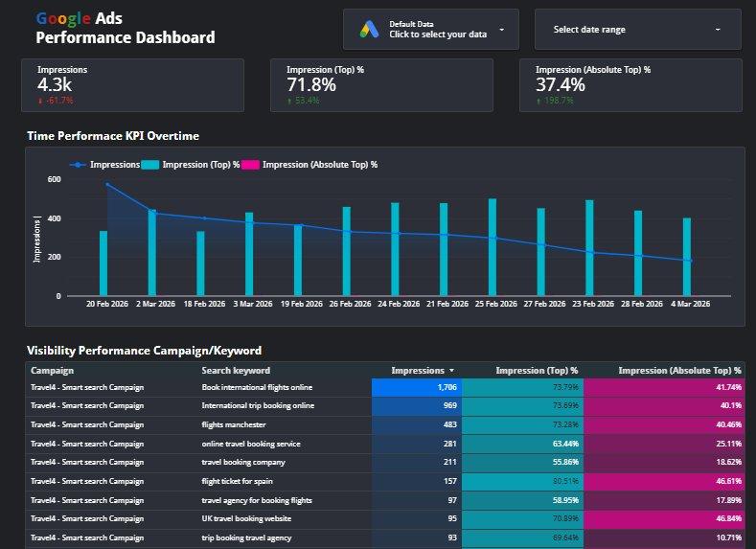
Task: Click the bar for 4 Mar 2026
Action: (687, 257)
